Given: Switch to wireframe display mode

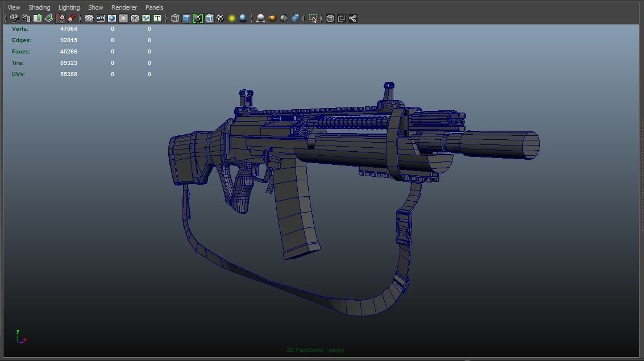Looking at the screenshot, I should tap(176, 18).
